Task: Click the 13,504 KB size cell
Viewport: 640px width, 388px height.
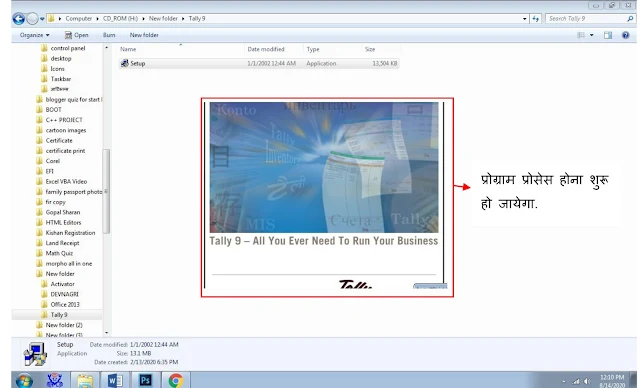Action: pyautogui.click(x=384, y=63)
